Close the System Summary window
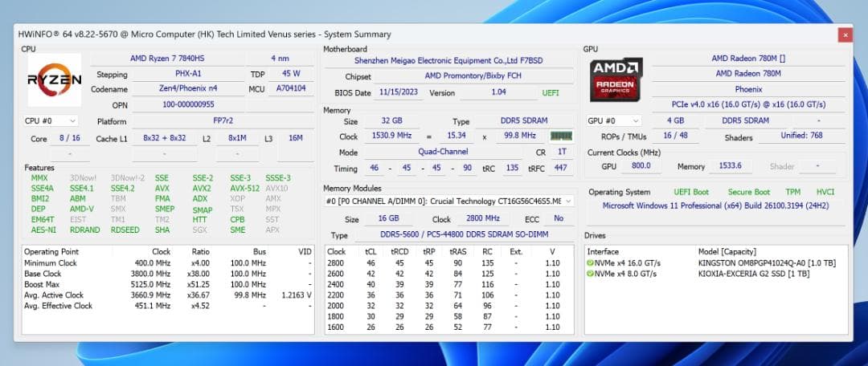 click(x=845, y=35)
